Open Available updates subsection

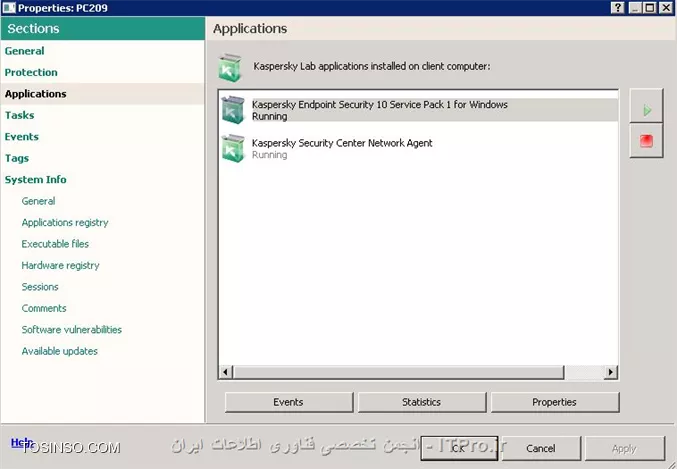pyautogui.click(x=60, y=351)
